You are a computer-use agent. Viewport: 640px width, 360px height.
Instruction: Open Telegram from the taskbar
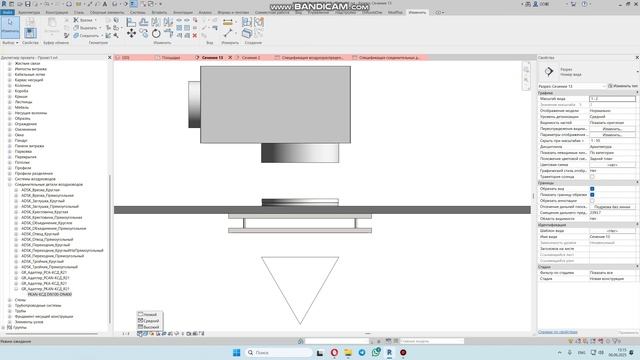coord(362,353)
